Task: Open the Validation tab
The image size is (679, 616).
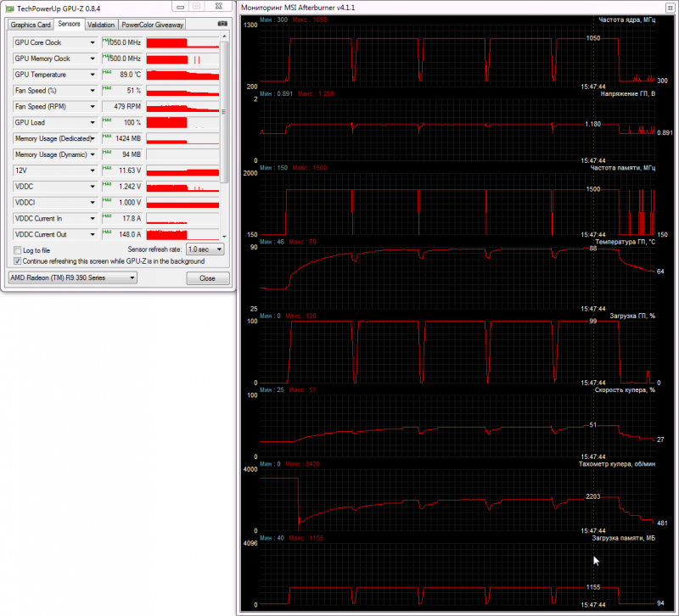Action: [x=101, y=25]
